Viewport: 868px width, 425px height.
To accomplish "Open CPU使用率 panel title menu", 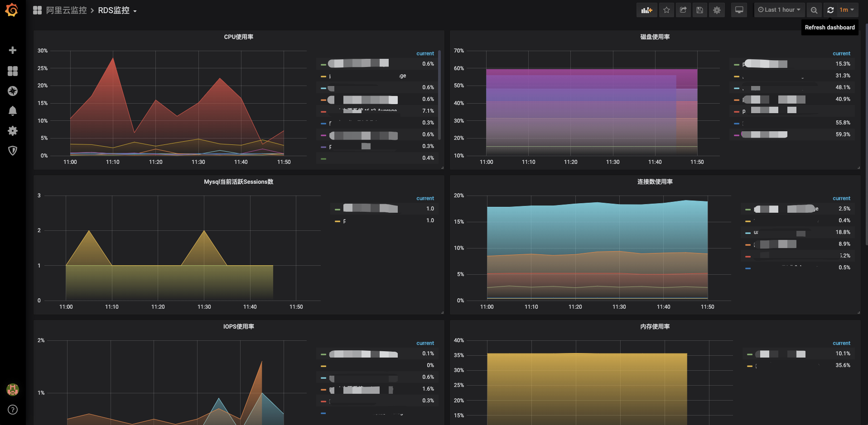I will click(x=239, y=37).
